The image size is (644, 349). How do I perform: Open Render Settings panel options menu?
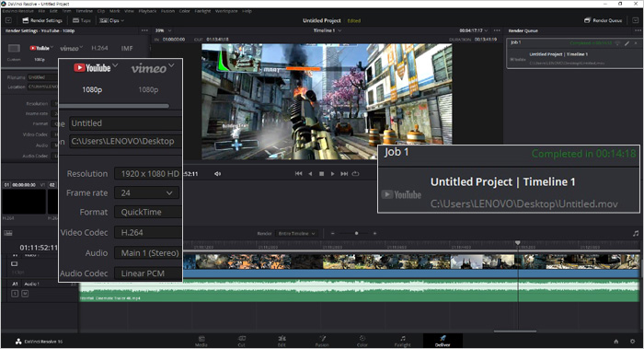pyautogui.click(x=144, y=30)
